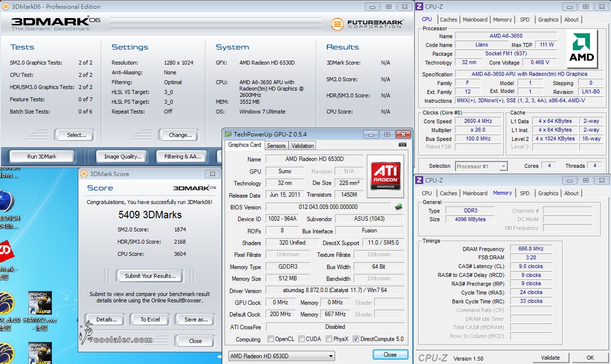Click the Subvendor field ASUS (1043)
Screen dimensions: 611x364
(x=369, y=219)
